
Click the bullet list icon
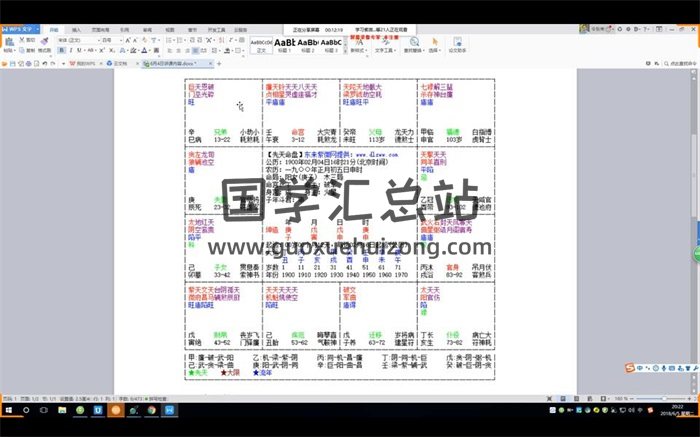[x=169, y=40]
